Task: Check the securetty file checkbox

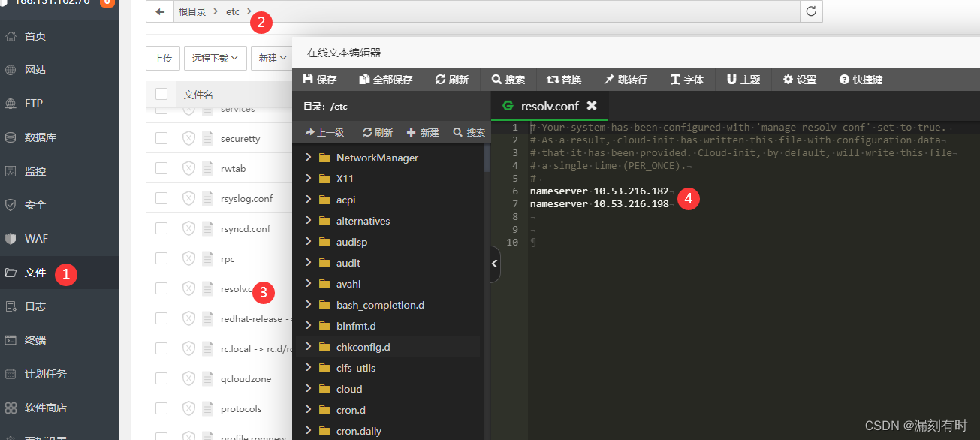Action: (161, 138)
